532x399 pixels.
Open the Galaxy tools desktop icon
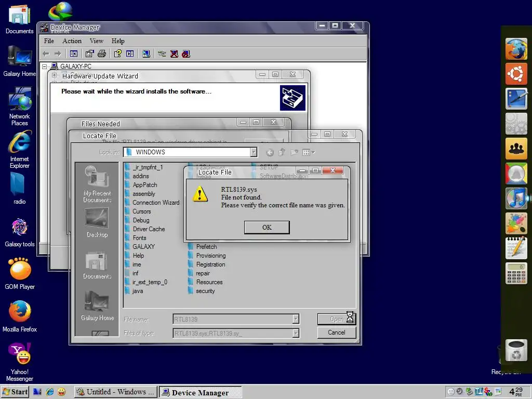coord(20,233)
